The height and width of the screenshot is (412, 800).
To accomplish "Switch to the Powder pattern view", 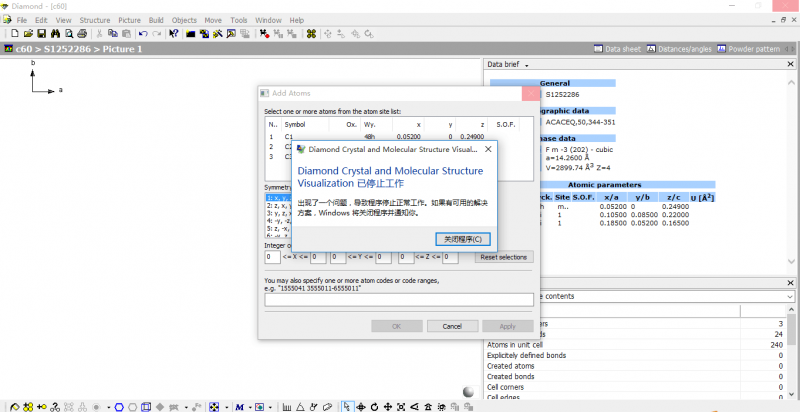I will 749,49.
